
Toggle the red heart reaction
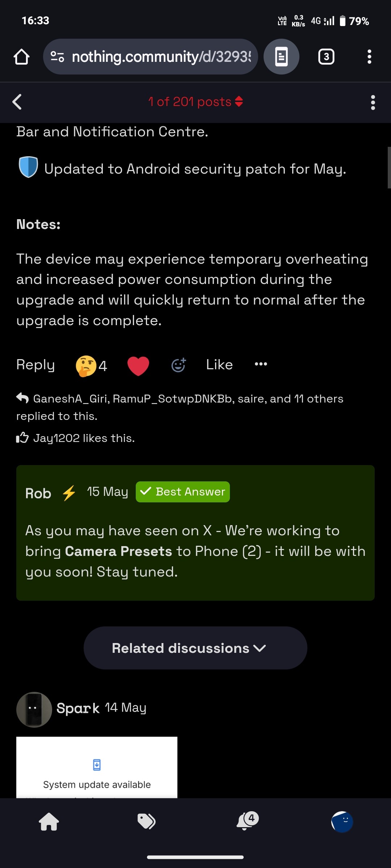pos(138,365)
